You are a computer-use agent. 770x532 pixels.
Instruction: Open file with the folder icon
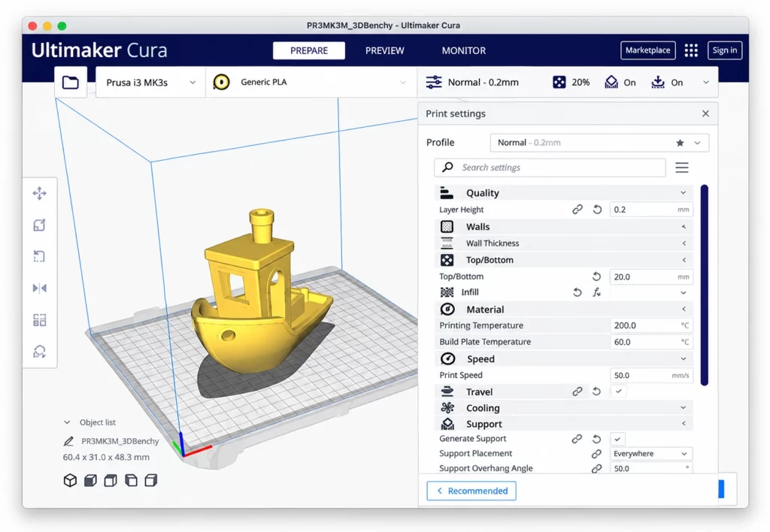[x=71, y=83]
